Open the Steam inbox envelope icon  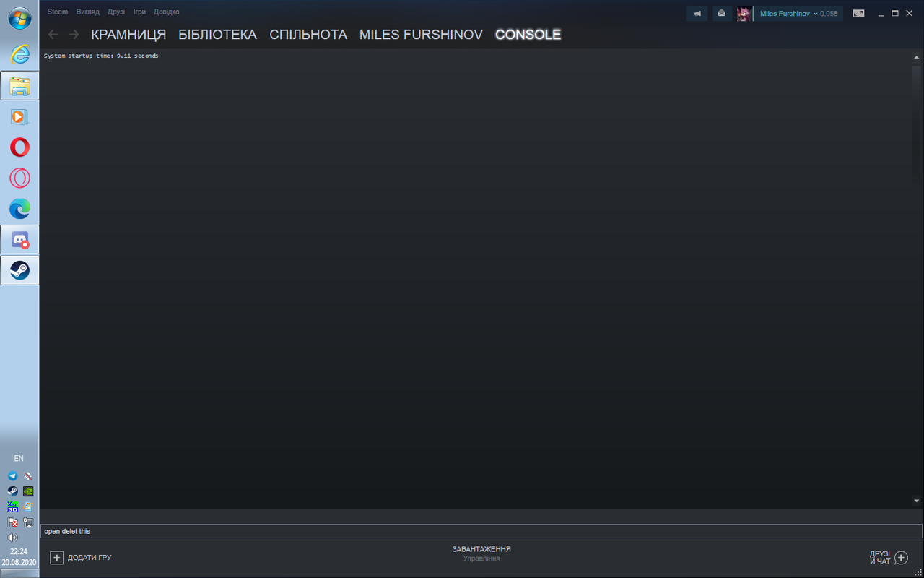[721, 13]
